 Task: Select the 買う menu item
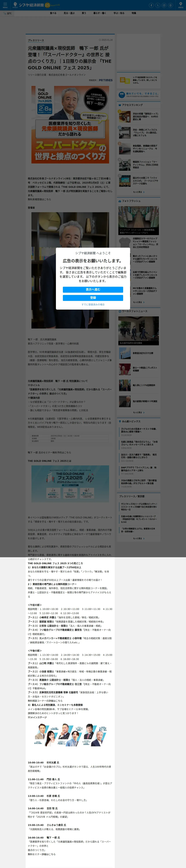(84, 13)
